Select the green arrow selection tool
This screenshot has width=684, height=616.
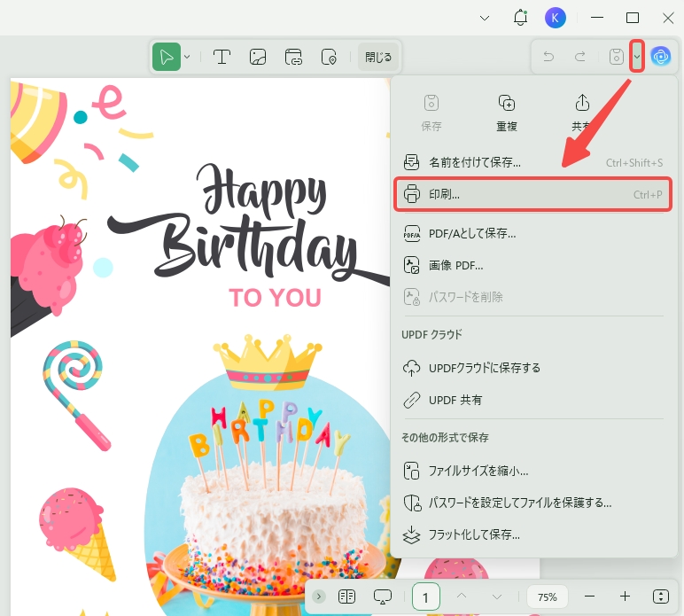[167, 57]
